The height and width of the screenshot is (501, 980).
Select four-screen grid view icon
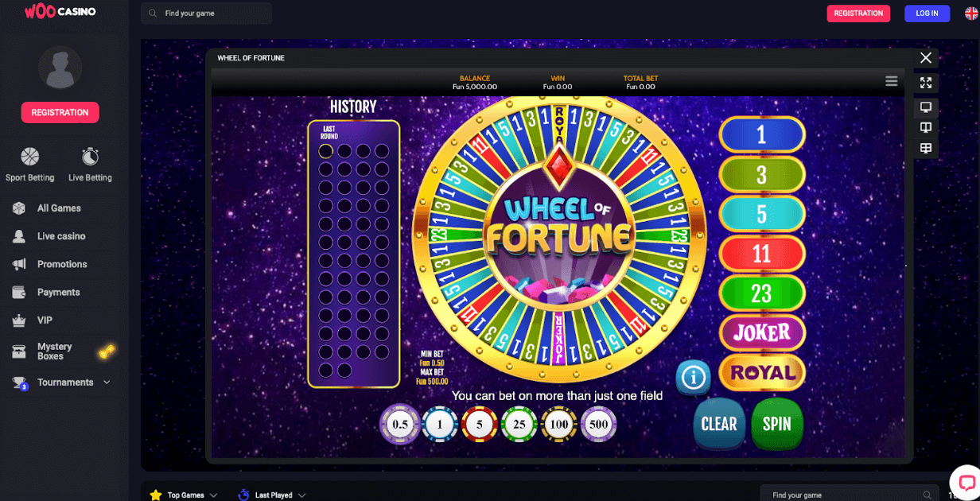point(926,149)
